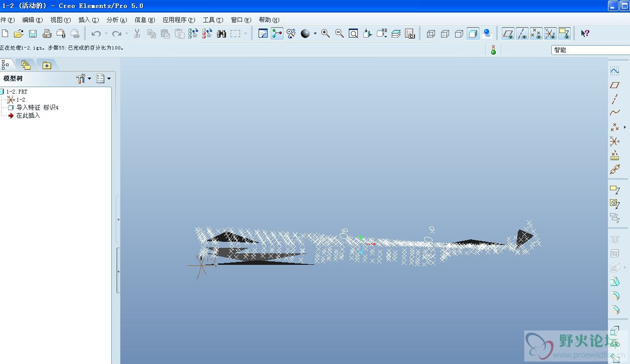Select the Datum Point tool in right toolbar
Viewport: 630px width, 364px height.
[614, 127]
